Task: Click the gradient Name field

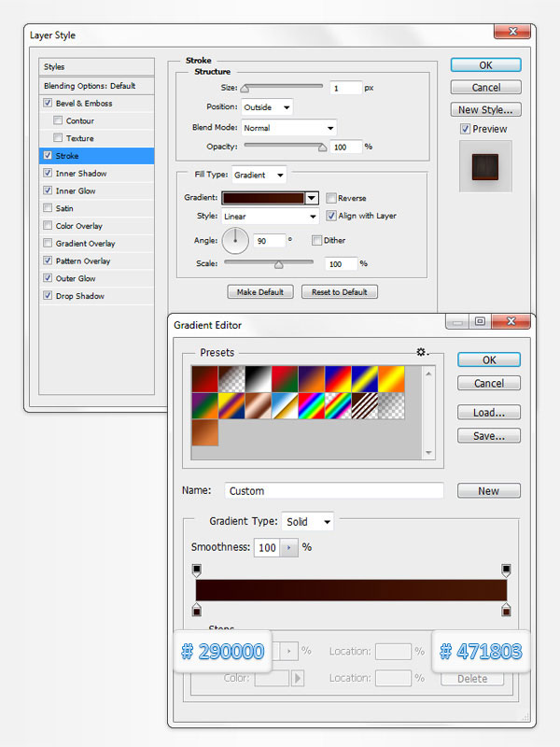Action: pos(334,491)
